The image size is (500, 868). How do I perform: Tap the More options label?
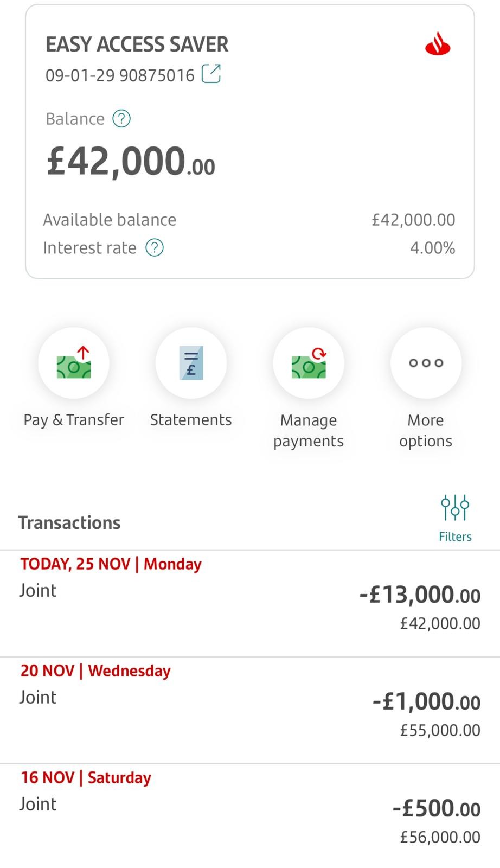coord(426,430)
